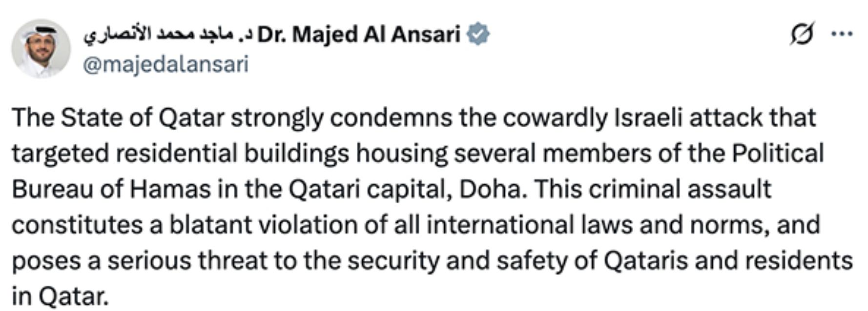This screenshot has width=868, height=311.
Task: Click the display name Dr. Majed Al Ansari
Action: tap(359, 35)
